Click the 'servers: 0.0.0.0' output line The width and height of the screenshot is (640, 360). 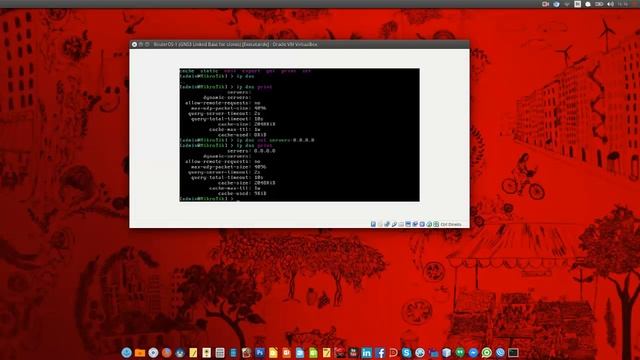251,151
